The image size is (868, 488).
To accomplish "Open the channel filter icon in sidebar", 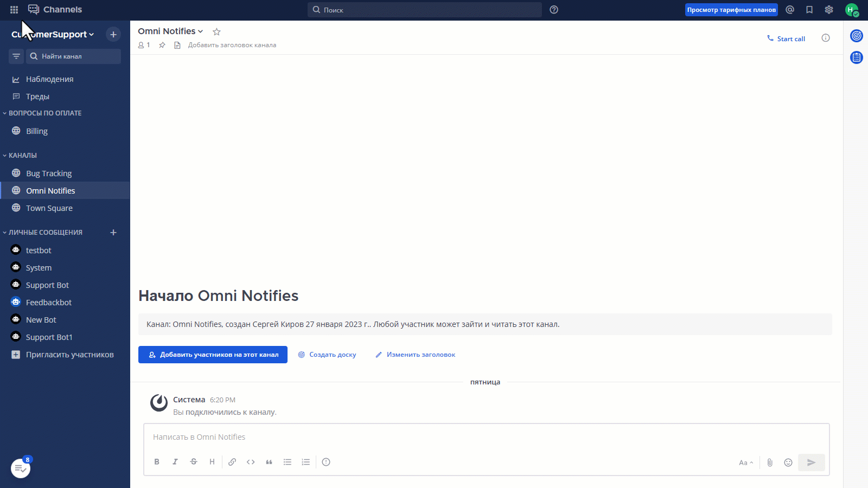I will (16, 56).
